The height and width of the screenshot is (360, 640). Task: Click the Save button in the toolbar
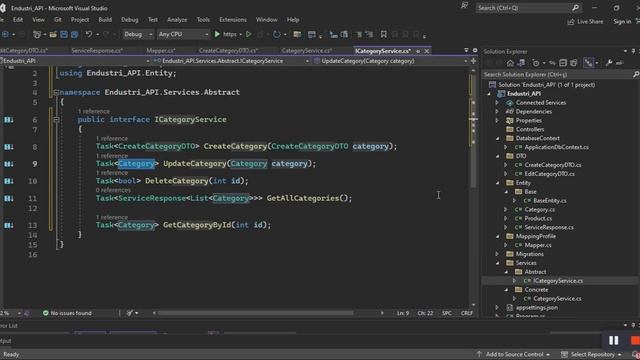click(64, 35)
